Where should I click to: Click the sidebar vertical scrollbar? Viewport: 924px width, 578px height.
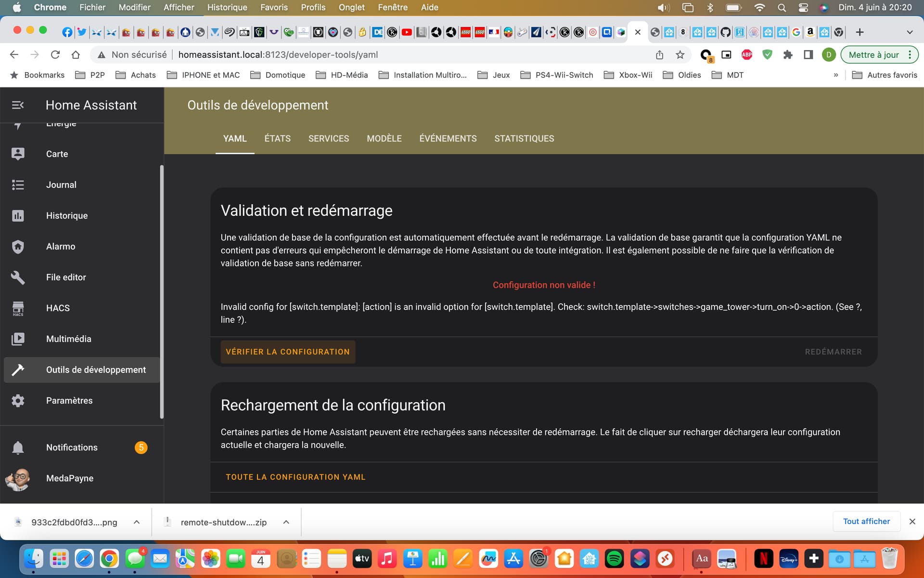click(162, 292)
